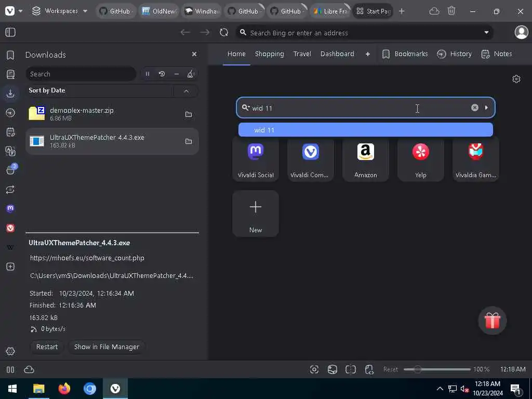The image size is (532, 399).
Task: Select the Shopping speed dial group
Action: pos(270,54)
